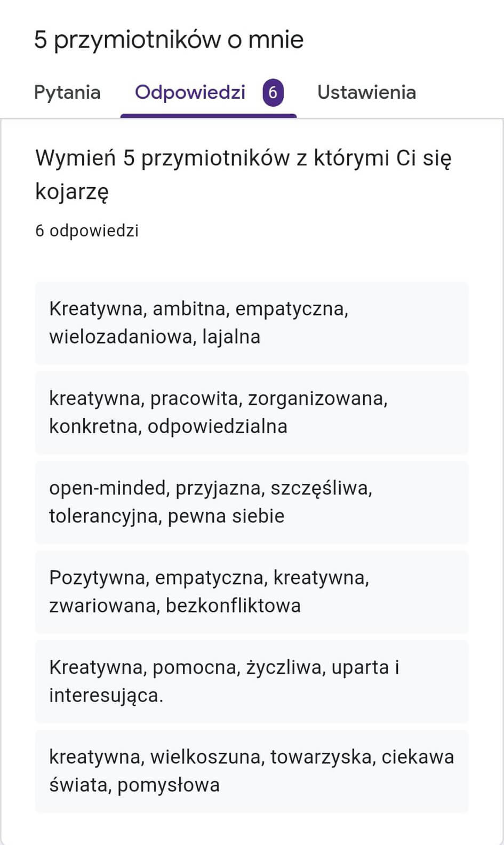
Task: Click the word 'odpowiedzialna' in second response
Action: 218,426
